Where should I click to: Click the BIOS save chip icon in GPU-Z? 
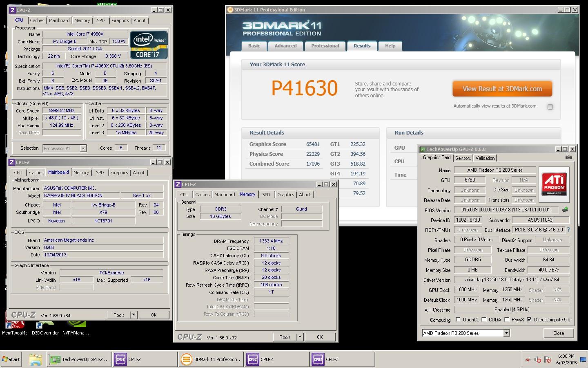[565, 210]
